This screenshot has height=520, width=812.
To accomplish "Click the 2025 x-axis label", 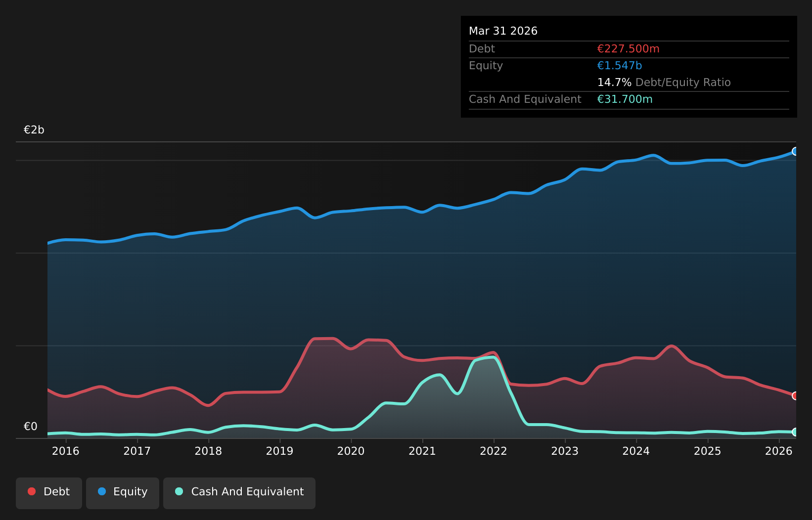I will pos(708,451).
